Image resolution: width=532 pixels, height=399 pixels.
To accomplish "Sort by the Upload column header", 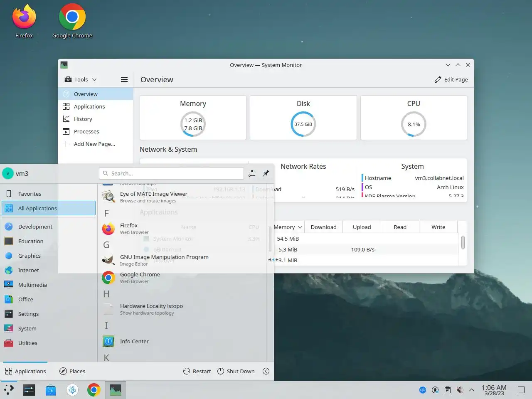I will (x=362, y=227).
